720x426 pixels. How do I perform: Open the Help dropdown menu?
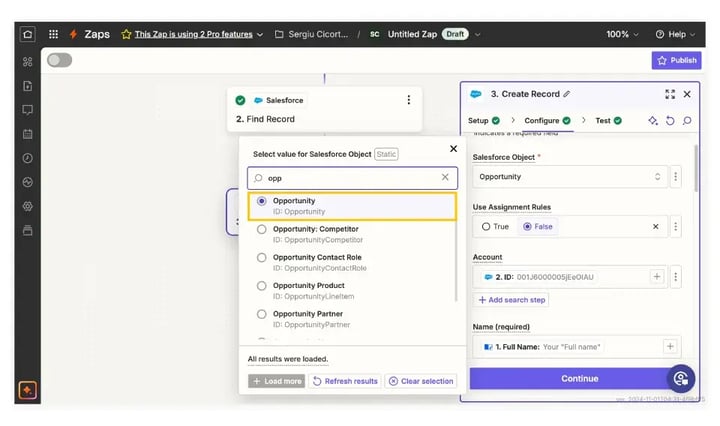675,34
